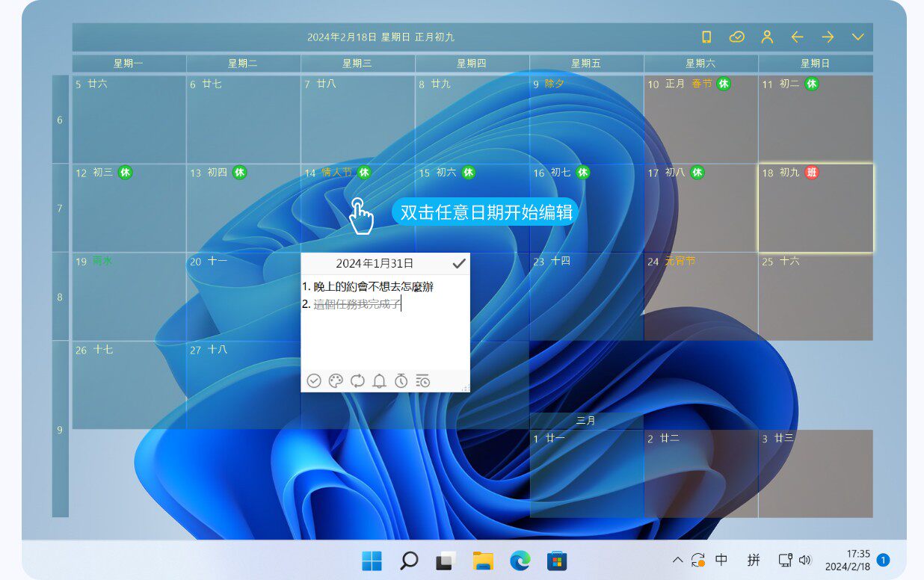Click week number 9 in the side column
The image size is (924, 580).
[60, 430]
